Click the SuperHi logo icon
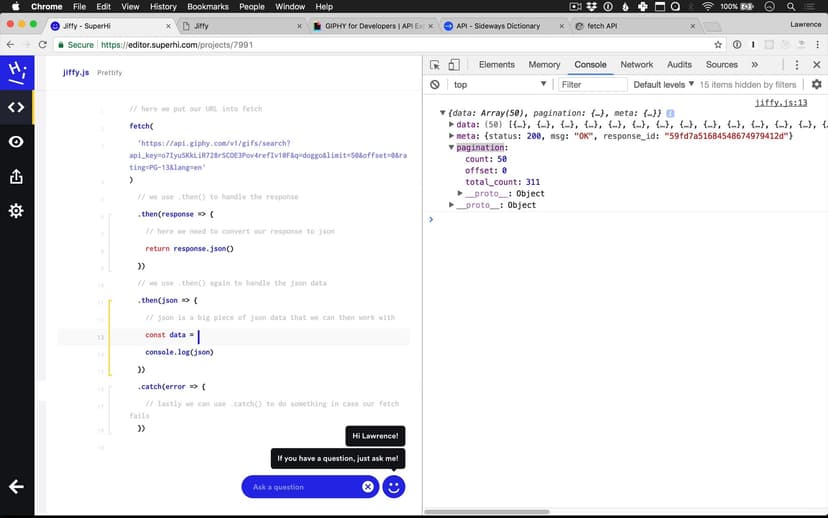 (x=16, y=71)
